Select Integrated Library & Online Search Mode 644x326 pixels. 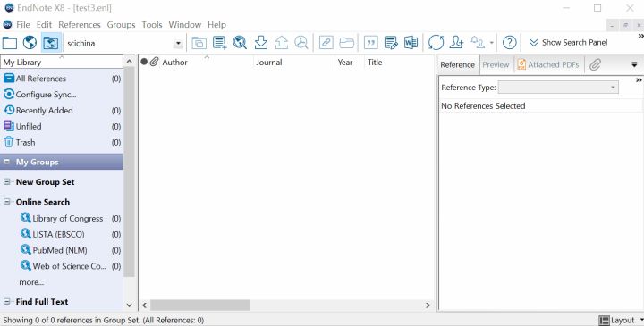[x=51, y=43]
